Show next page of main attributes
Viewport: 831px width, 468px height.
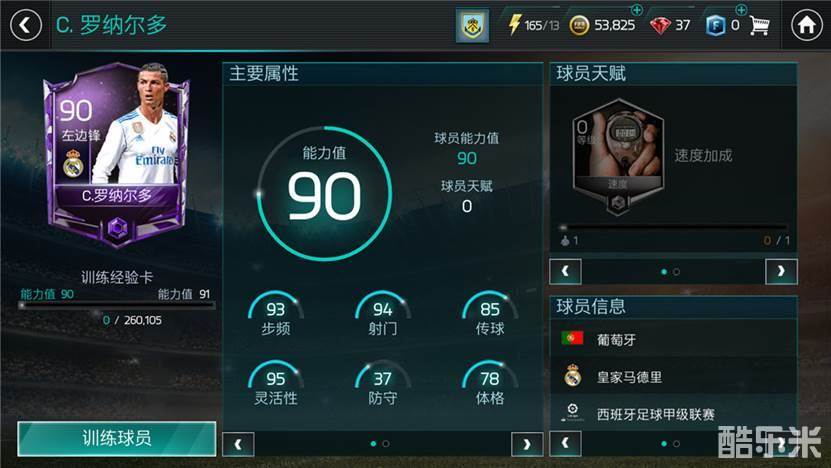pyautogui.click(x=527, y=444)
